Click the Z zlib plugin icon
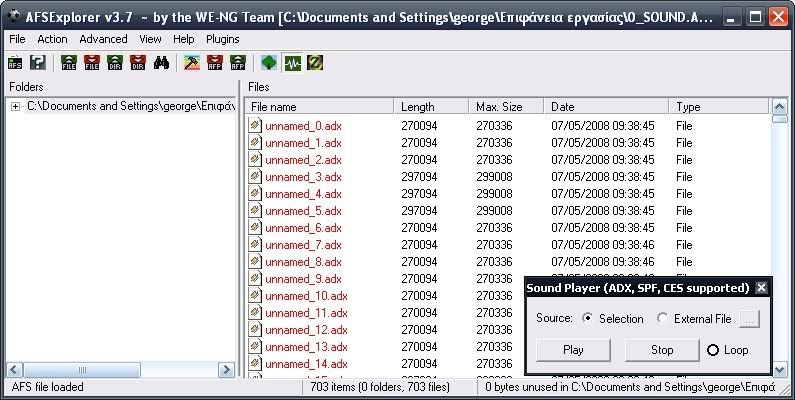This screenshot has height=400, width=795. (315, 63)
